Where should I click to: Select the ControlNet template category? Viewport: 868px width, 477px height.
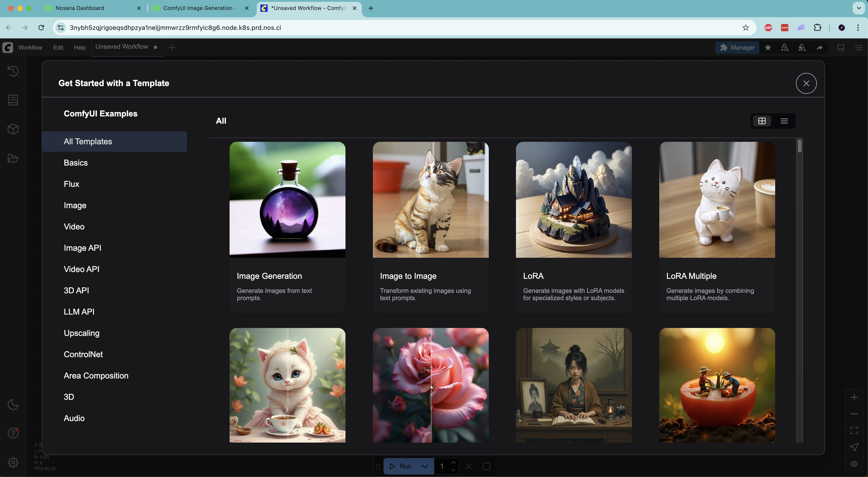[83, 354]
